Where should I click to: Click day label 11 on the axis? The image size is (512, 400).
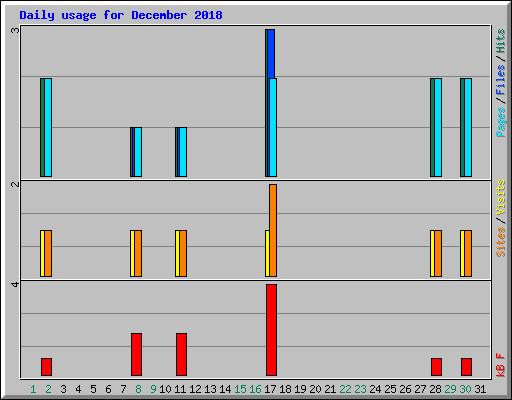pos(180,389)
